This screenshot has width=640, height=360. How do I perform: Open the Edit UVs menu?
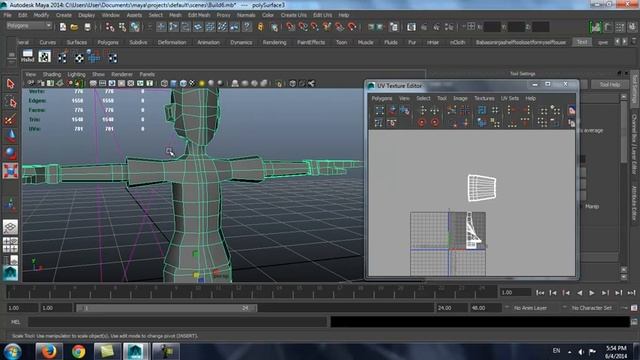click(322, 15)
